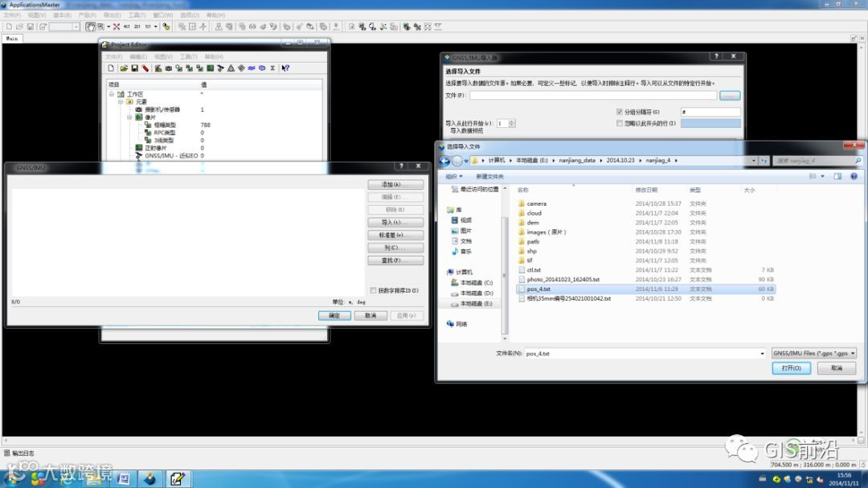Open address bar history dropdown in file dialog
Screen dimensions: 868x488
tap(753, 161)
